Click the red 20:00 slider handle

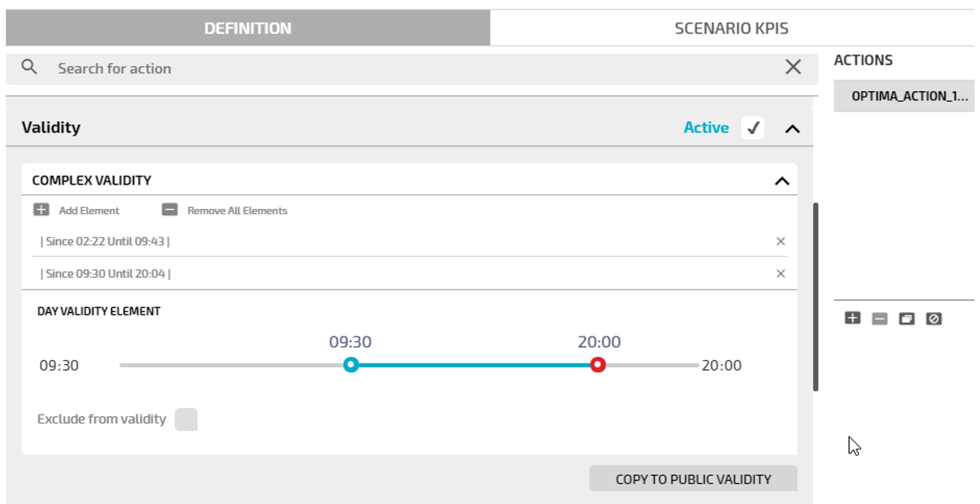pyautogui.click(x=598, y=365)
